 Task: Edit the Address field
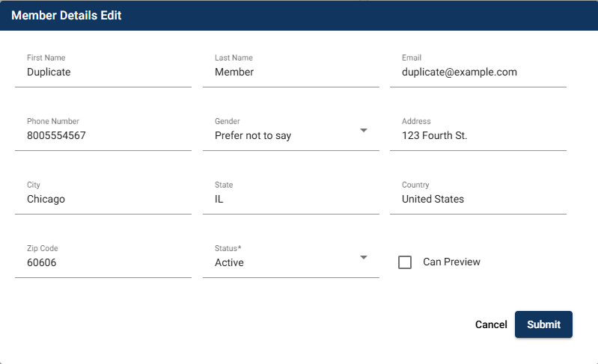[x=478, y=136]
